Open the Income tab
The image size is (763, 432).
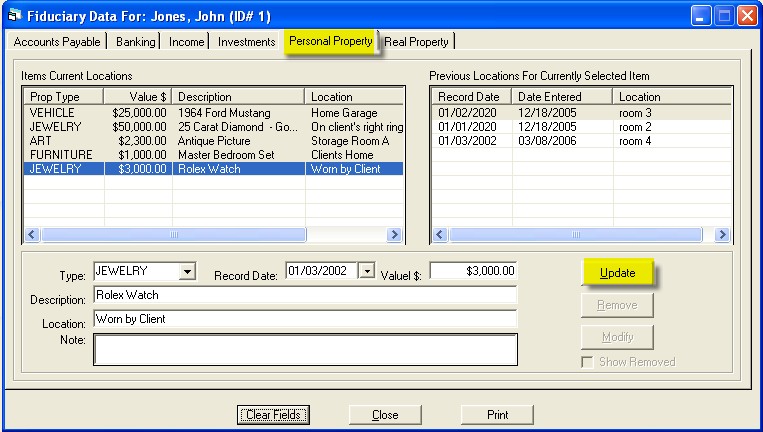click(x=186, y=42)
